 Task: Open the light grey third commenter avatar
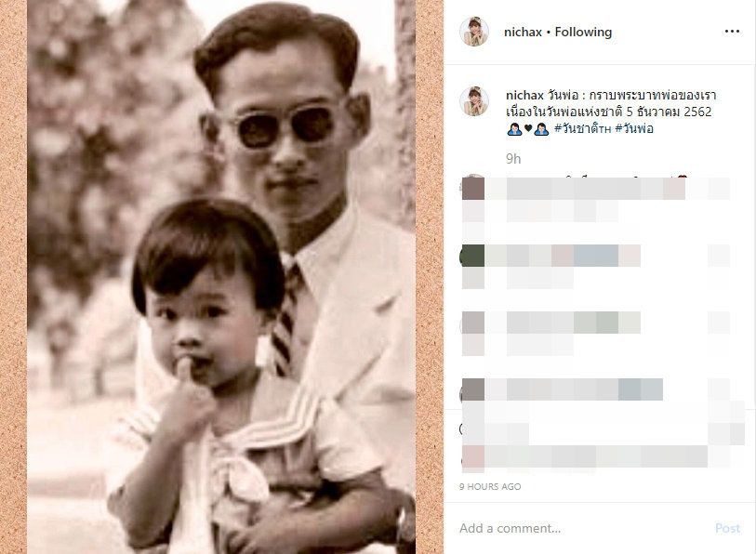(472, 323)
